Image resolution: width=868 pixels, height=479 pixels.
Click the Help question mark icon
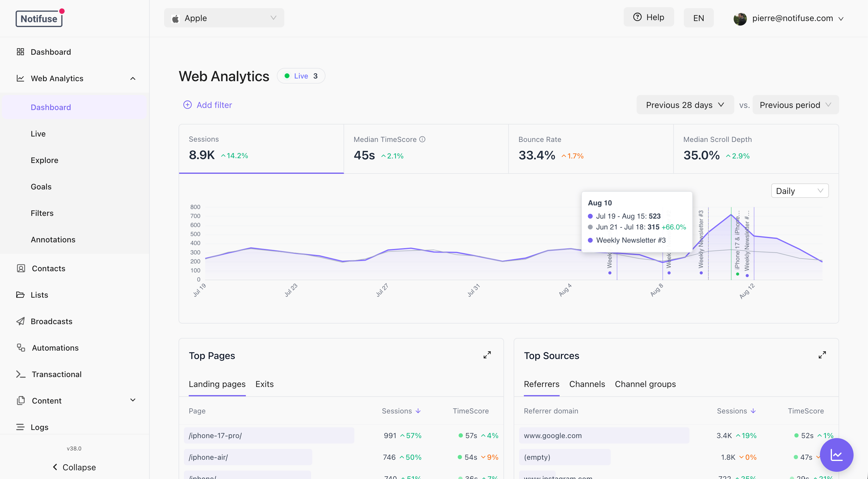(637, 17)
